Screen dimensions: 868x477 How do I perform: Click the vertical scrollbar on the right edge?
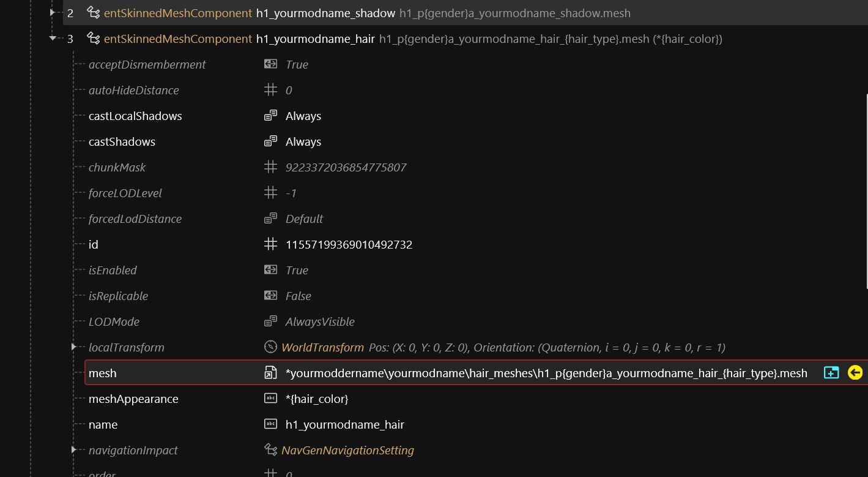(x=866, y=190)
